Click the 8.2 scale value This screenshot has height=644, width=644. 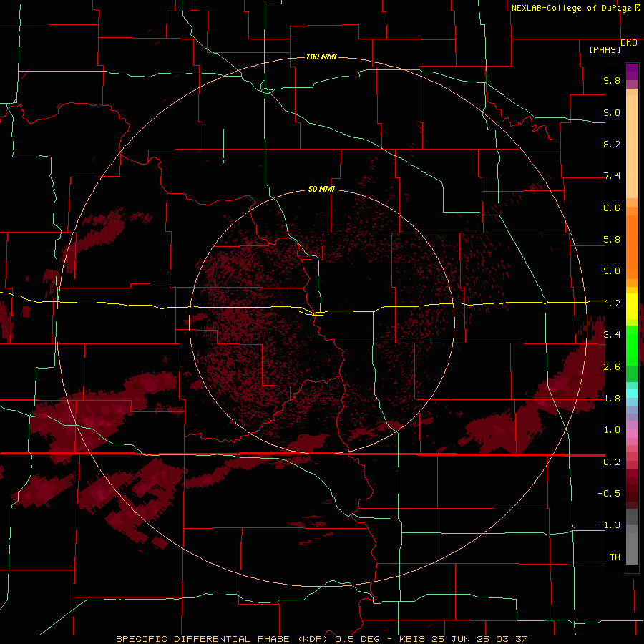coord(612,144)
